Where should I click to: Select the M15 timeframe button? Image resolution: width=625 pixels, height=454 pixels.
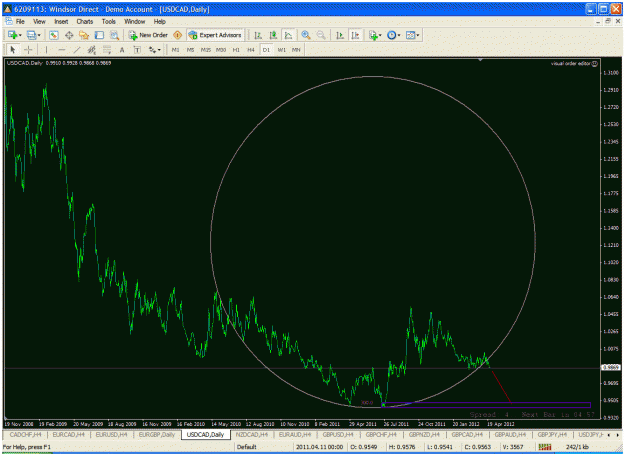pyautogui.click(x=206, y=49)
